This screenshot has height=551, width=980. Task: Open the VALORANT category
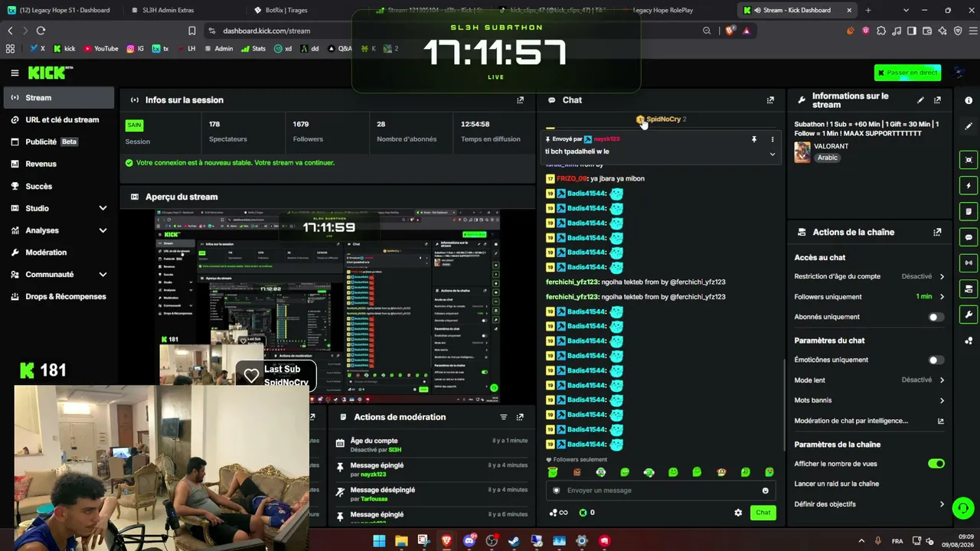tap(831, 146)
